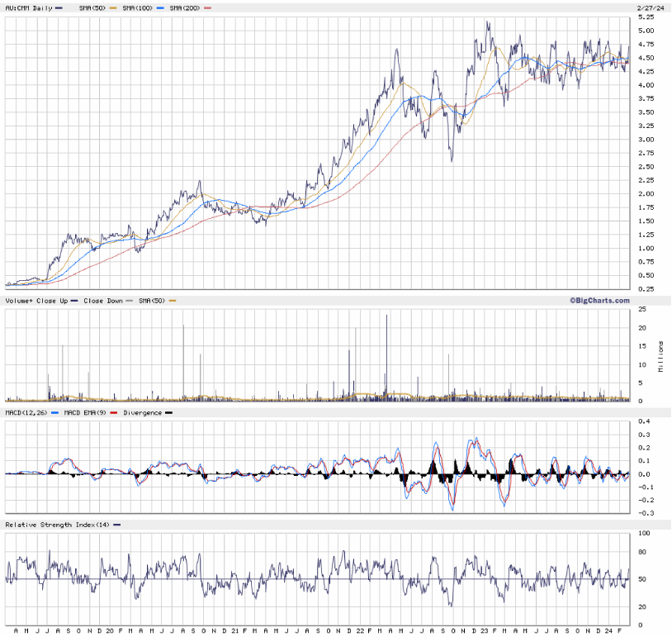Click the 5.25 price axis label
Viewport: 672px width, 637px height.
pyautogui.click(x=646, y=17)
